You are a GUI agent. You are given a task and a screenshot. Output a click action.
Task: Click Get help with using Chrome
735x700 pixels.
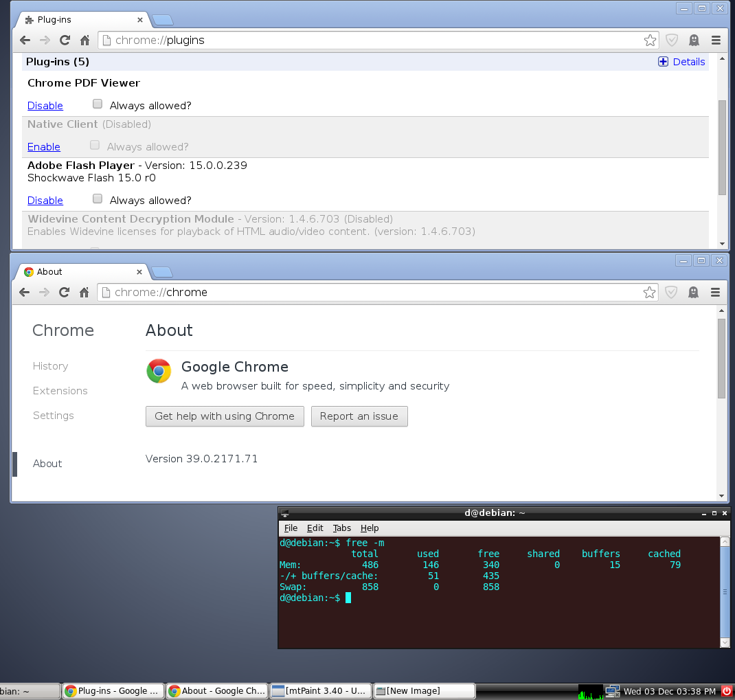click(x=225, y=416)
